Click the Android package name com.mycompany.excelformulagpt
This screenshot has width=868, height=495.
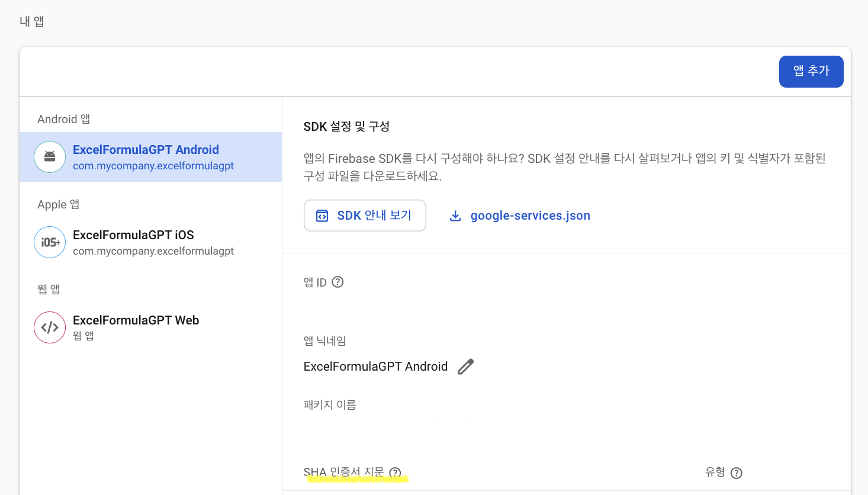(153, 166)
